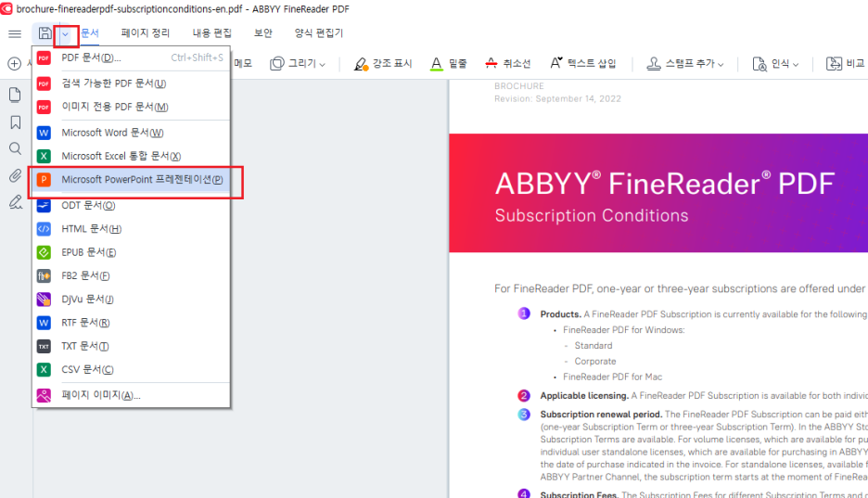Click the 'Standard' list item text
The height and width of the screenshot is (498, 868).
click(594, 346)
